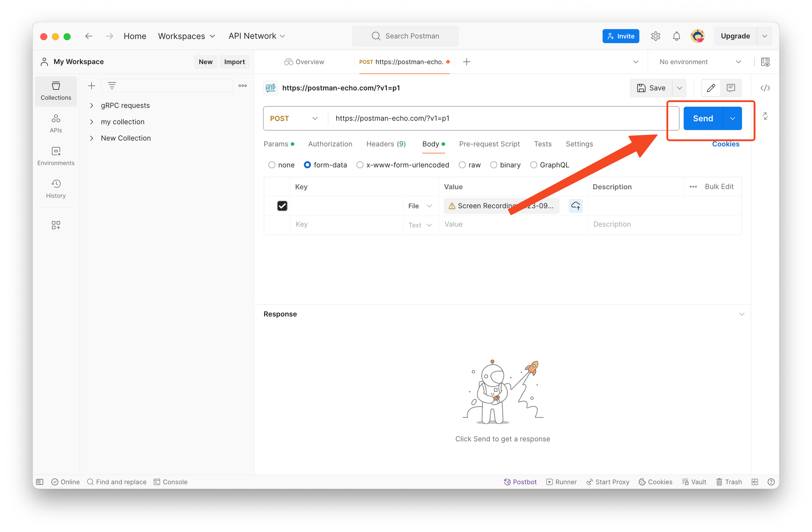Switch to the Authorization tab
The width and height of the screenshot is (812, 532).
coord(330,144)
